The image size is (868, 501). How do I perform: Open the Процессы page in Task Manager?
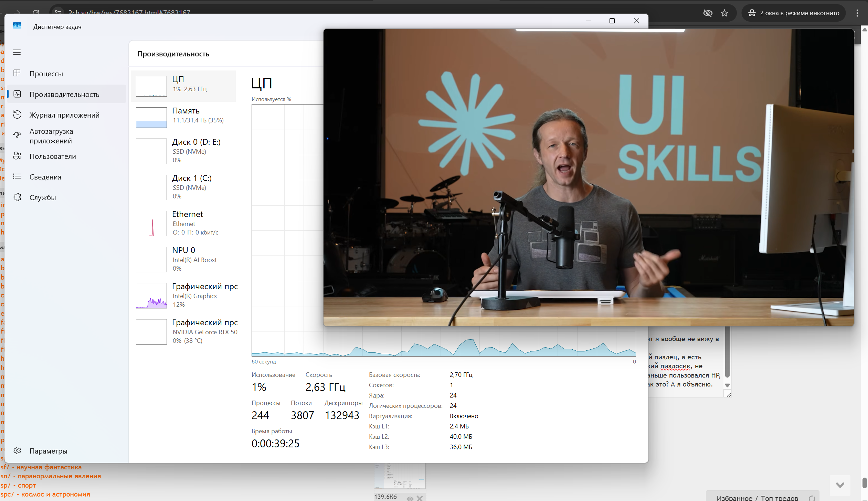pos(67,74)
